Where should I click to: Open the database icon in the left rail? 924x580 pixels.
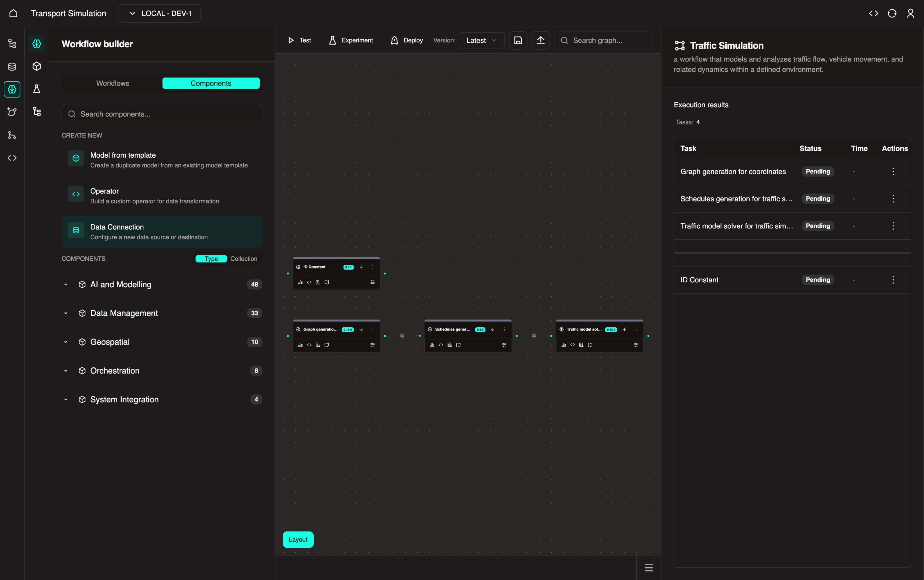(12, 66)
